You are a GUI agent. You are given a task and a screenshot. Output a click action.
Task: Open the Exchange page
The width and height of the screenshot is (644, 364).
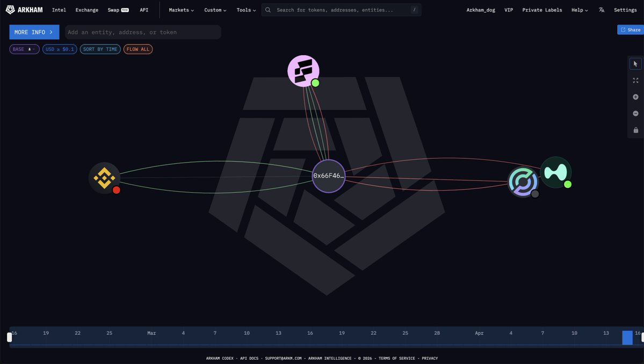86,10
